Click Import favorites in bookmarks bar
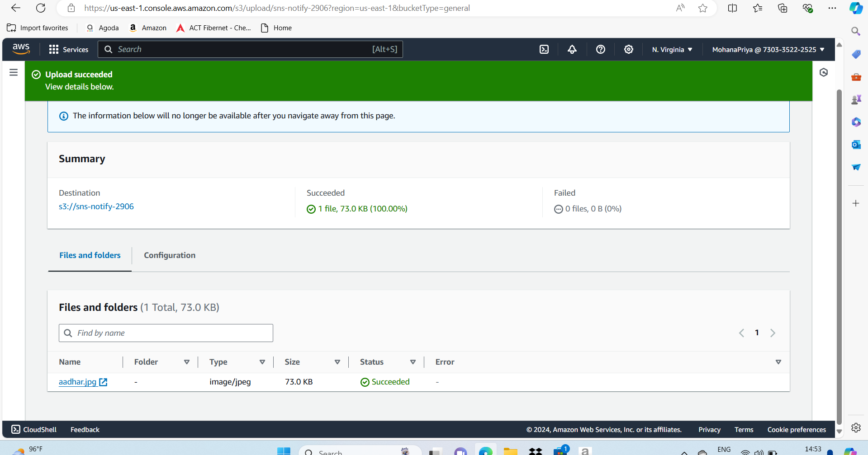 (38, 28)
